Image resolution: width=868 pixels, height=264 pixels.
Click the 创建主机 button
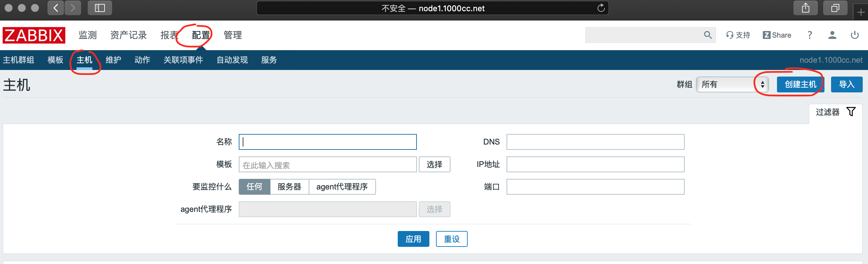(x=800, y=84)
